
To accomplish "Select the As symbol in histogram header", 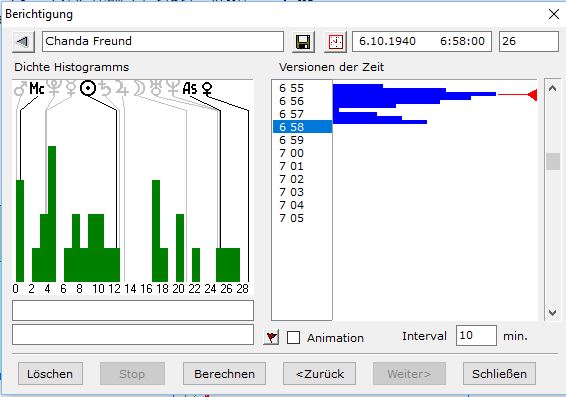I will (x=190, y=88).
